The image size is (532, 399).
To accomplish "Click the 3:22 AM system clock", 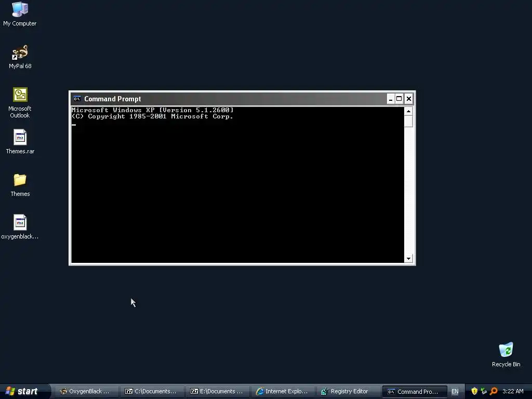I will (513, 391).
